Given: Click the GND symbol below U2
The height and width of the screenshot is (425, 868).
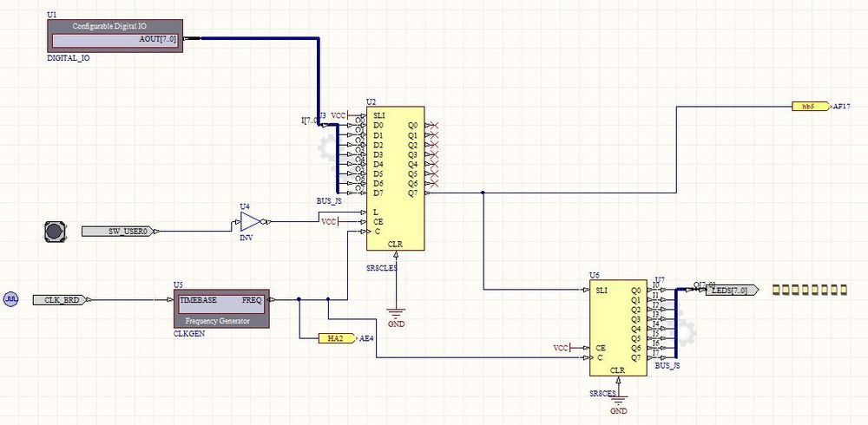Looking at the screenshot, I should (396, 313).
